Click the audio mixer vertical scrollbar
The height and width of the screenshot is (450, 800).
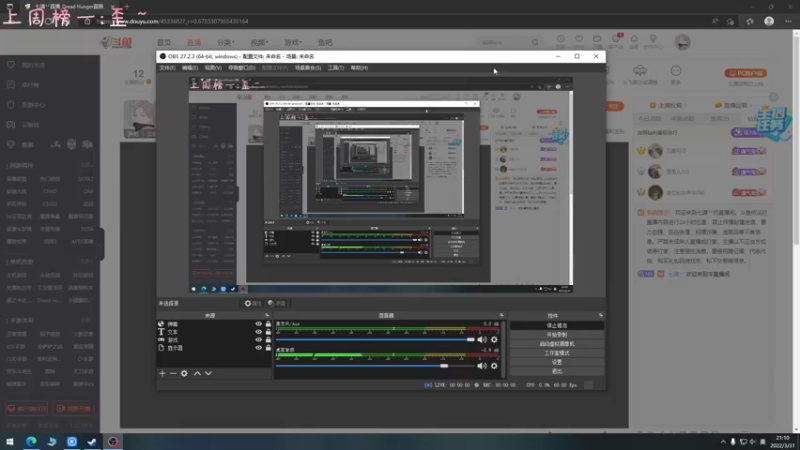pyautogui.click(x=505, y=349)
